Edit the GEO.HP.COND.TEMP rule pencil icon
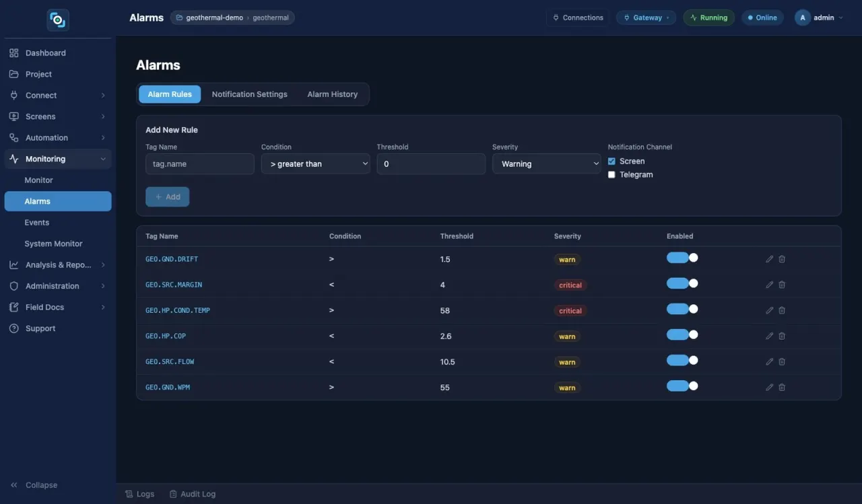This screenshot has height=504, width=862. [x=770, y=310]
